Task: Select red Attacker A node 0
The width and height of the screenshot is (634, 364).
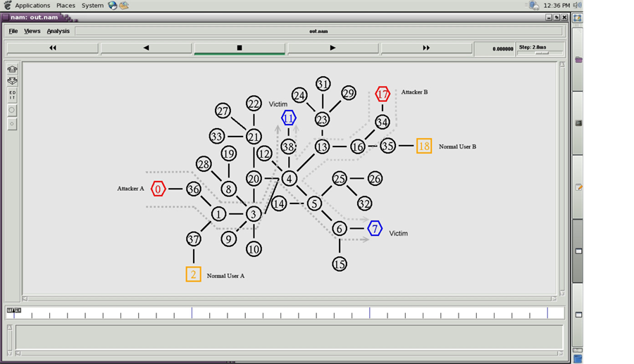Action: [158, 189]
